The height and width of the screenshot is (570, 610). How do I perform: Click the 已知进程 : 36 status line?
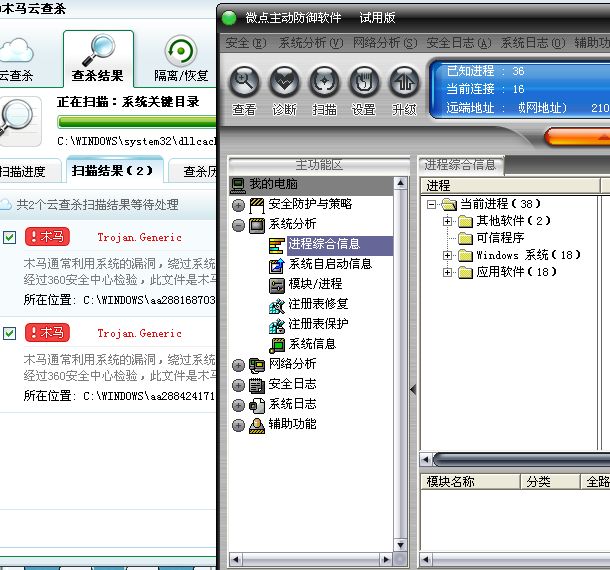click(x=485, y=71)
